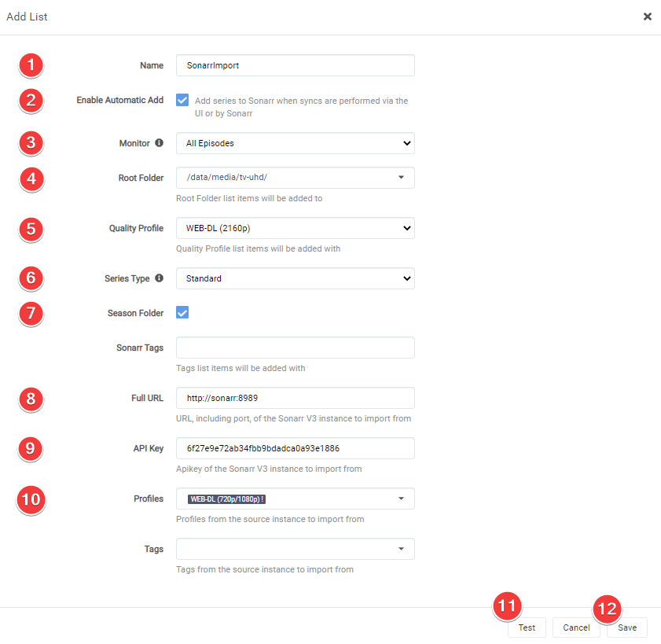Click the Quality Profile label

coord(136,228)
